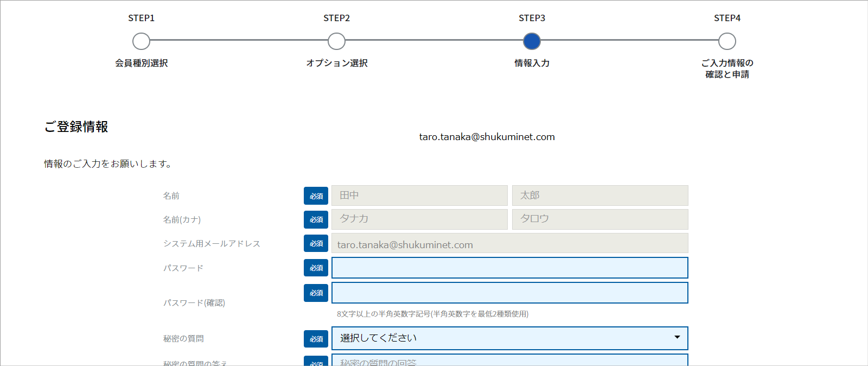
Task: Click the last name field showing 田中
Action: point(419,195)
